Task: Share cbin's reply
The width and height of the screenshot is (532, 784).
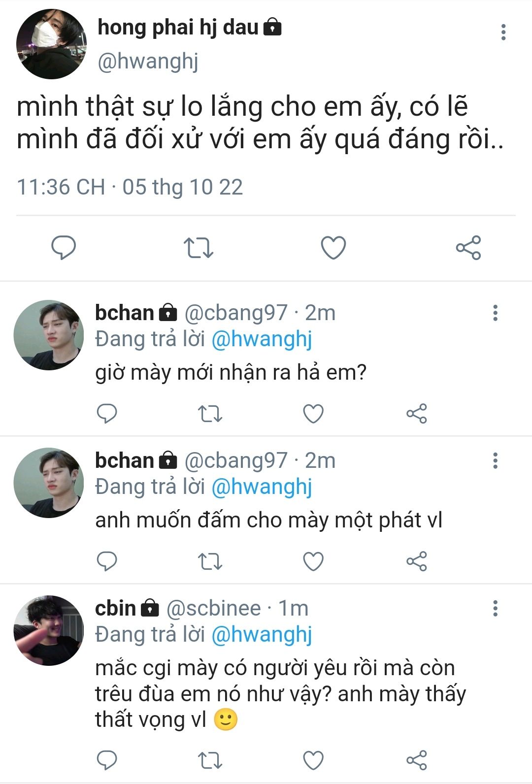Action: pyautogui.click(x=417, y=760)
